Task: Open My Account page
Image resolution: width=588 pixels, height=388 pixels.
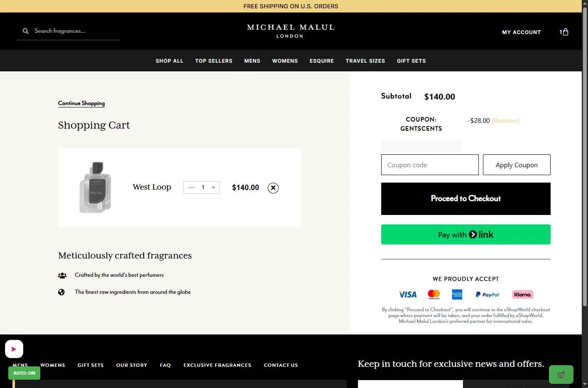Action: tap(522, 32)
